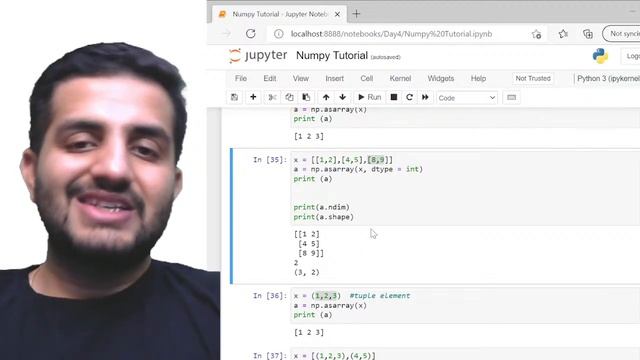Click the Not Trusted button
The width and height of the screenshot is (640, 360).
click(533, 78)
